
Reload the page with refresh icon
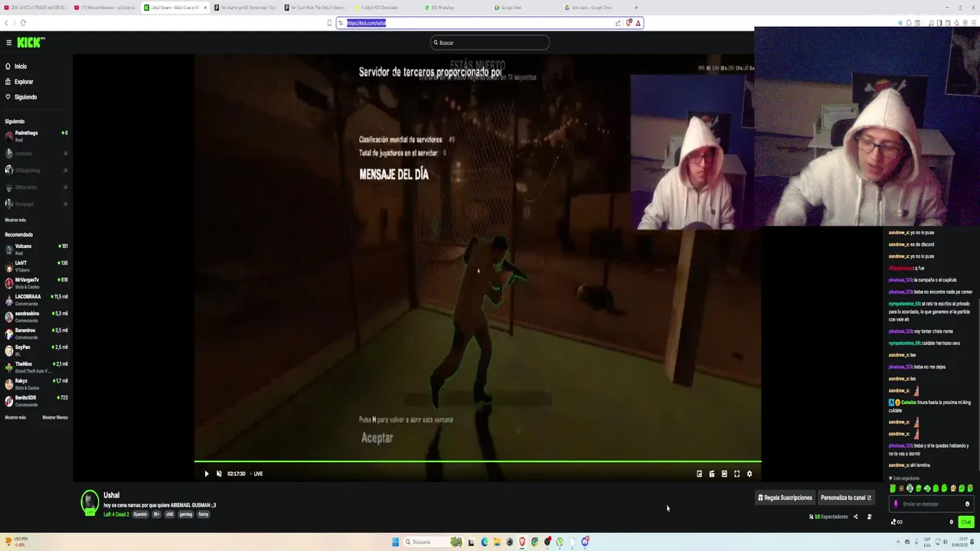23,23
